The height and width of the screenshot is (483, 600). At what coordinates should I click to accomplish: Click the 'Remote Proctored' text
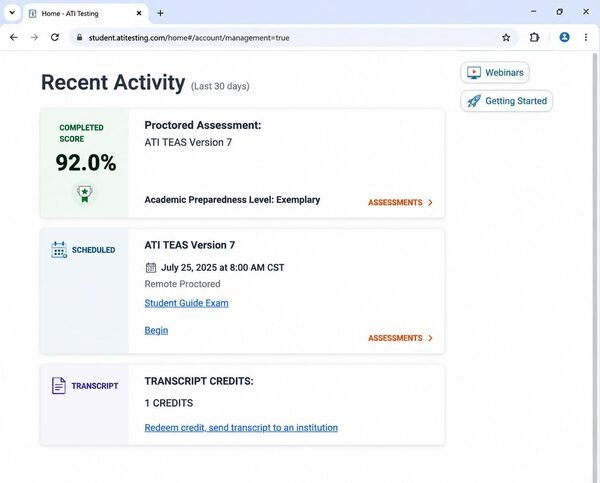coord(182,284)
